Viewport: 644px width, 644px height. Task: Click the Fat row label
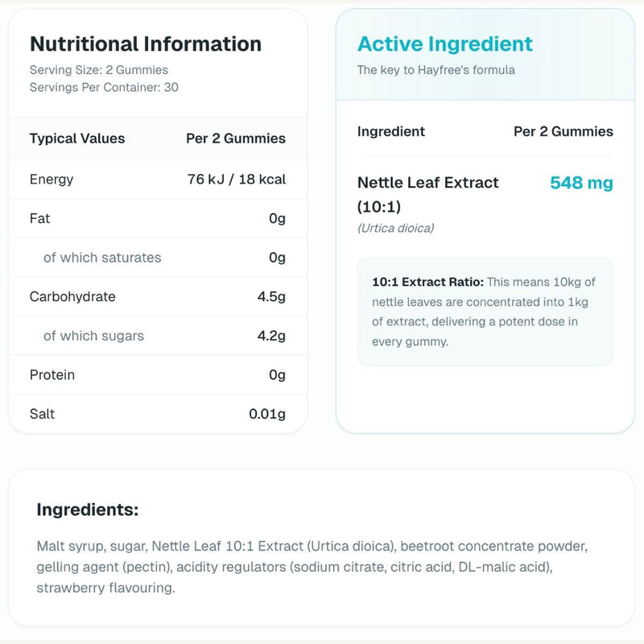39,218
